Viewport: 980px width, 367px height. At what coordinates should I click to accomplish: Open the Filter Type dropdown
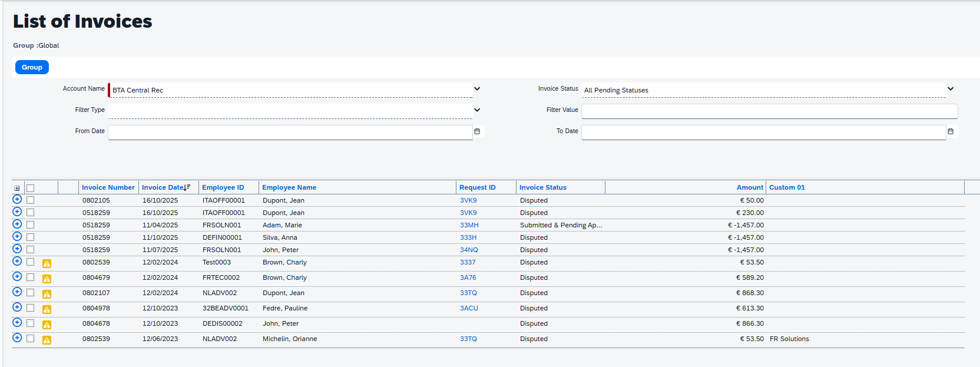[477, 110]
